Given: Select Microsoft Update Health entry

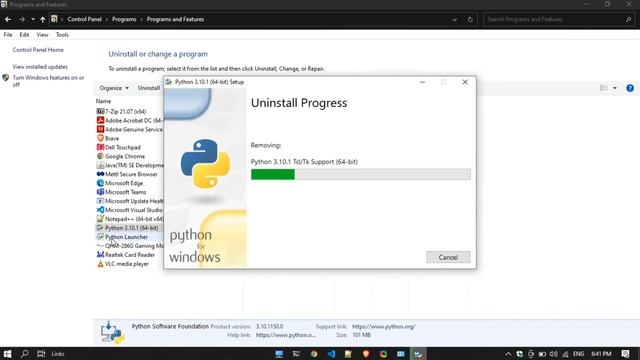Looking at the screenshot, I should tap(130, 201).
